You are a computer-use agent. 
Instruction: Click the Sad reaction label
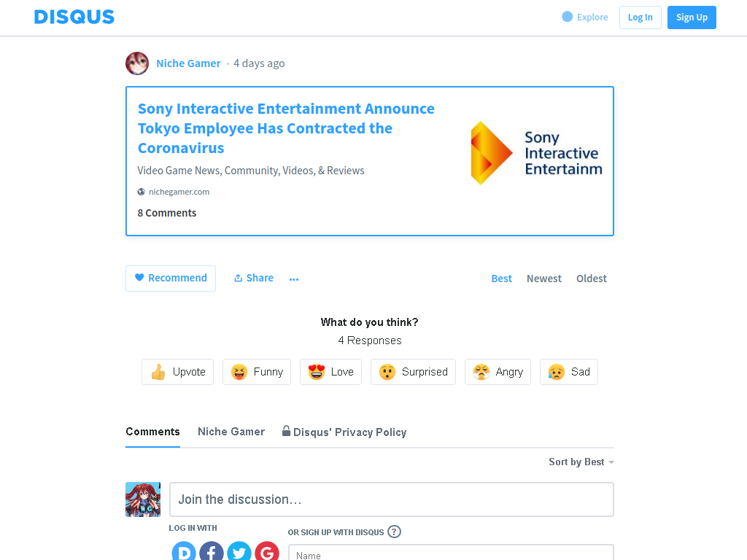[581, 372]
